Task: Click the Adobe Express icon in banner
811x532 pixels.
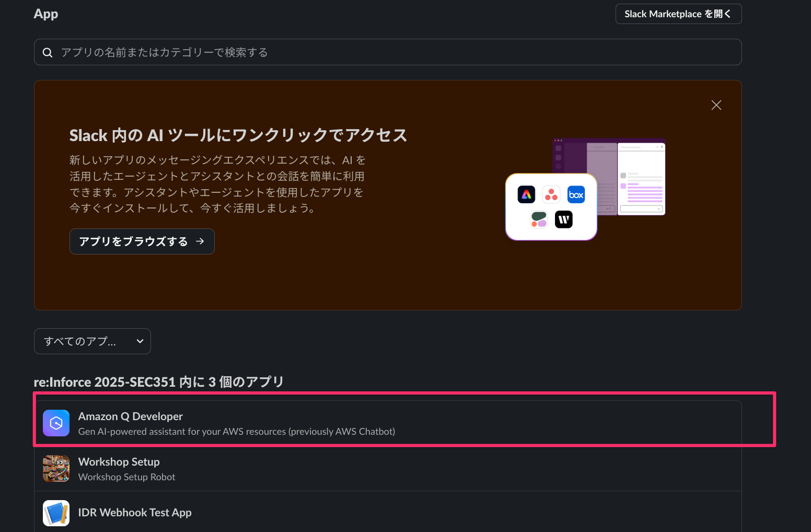Action: coord(526,194)
